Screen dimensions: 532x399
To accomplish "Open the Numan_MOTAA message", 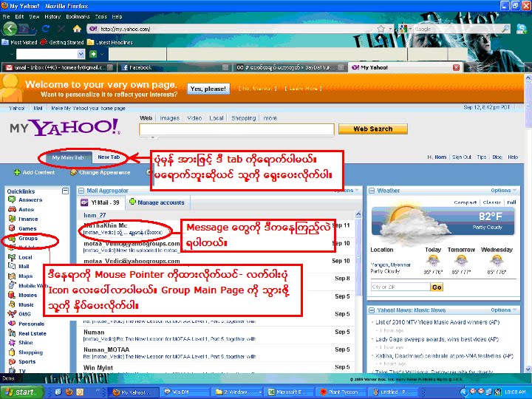I will (x=215, y=353).
